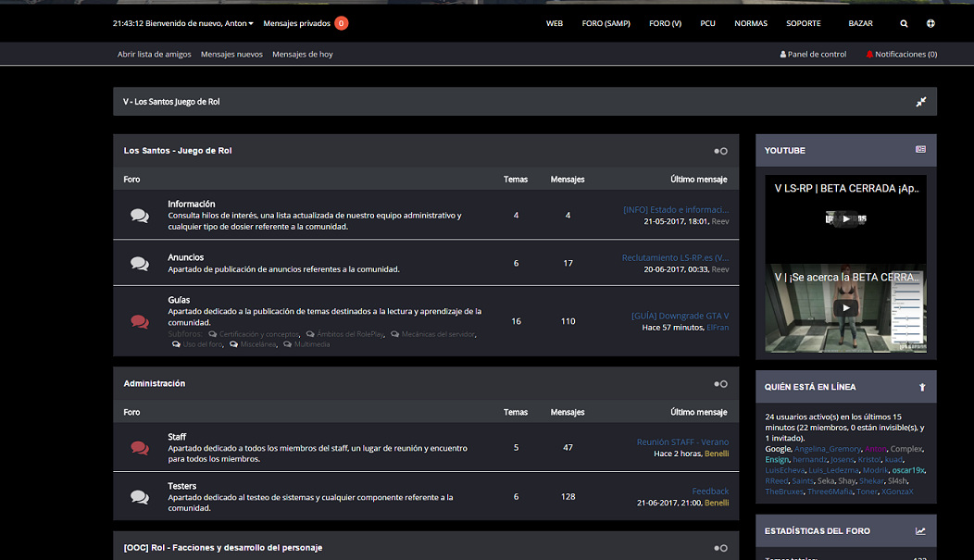Open Ensign online user profile
Image resolution: width=974 pixels, height=560 pixels.
point(777,460)
